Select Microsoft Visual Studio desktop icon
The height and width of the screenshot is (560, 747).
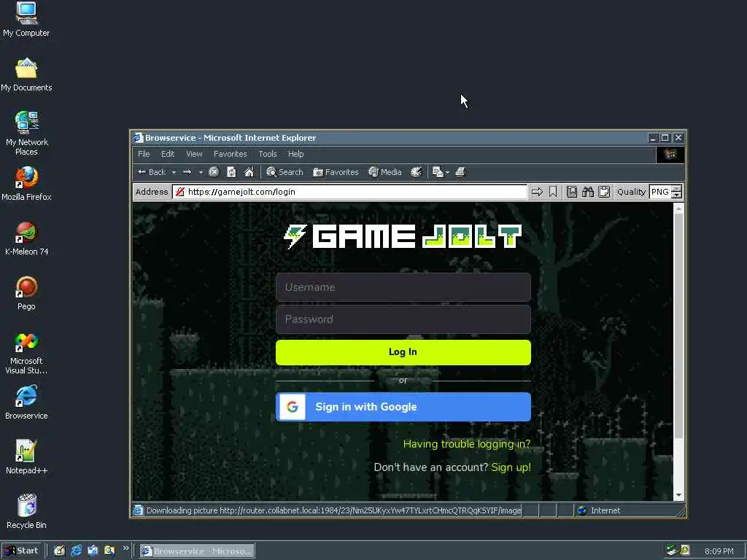pyautogui.click(x=26, y=354)
